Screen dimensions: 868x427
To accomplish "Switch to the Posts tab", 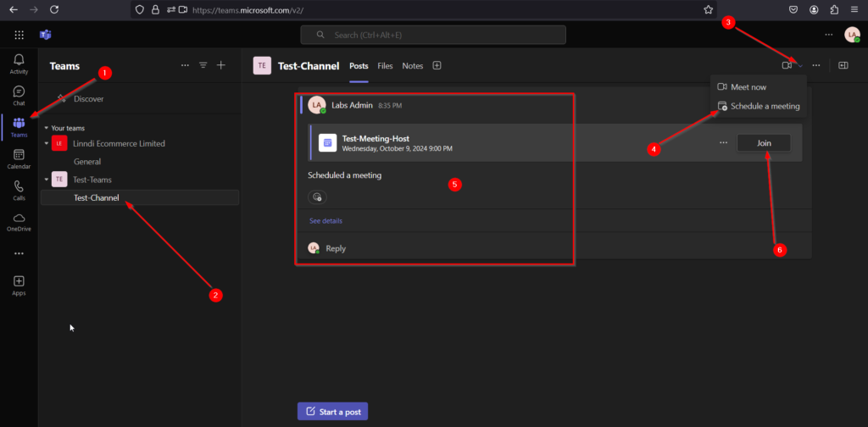I will point(359,66).
